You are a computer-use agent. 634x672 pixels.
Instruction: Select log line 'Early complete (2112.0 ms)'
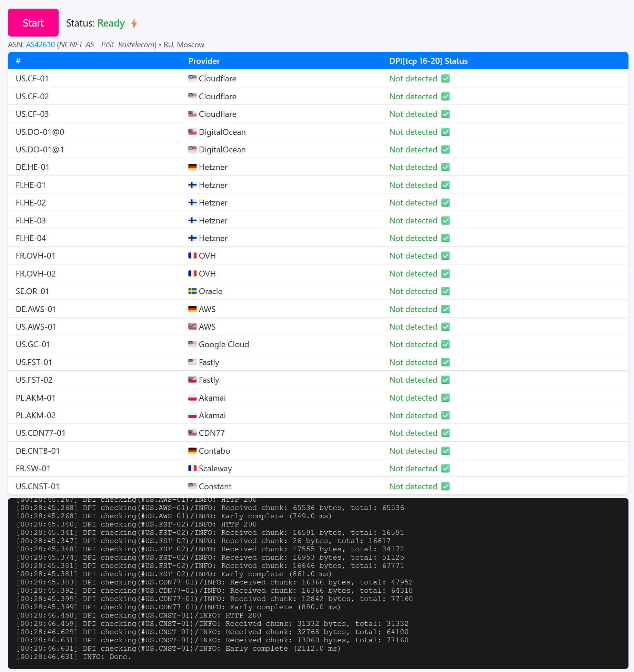[179, 649]
